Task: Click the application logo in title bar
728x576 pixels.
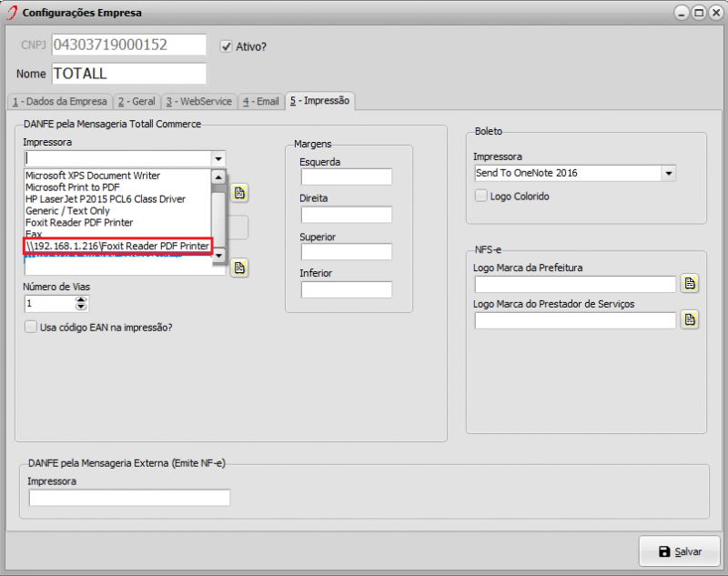Action: (10, 13)
